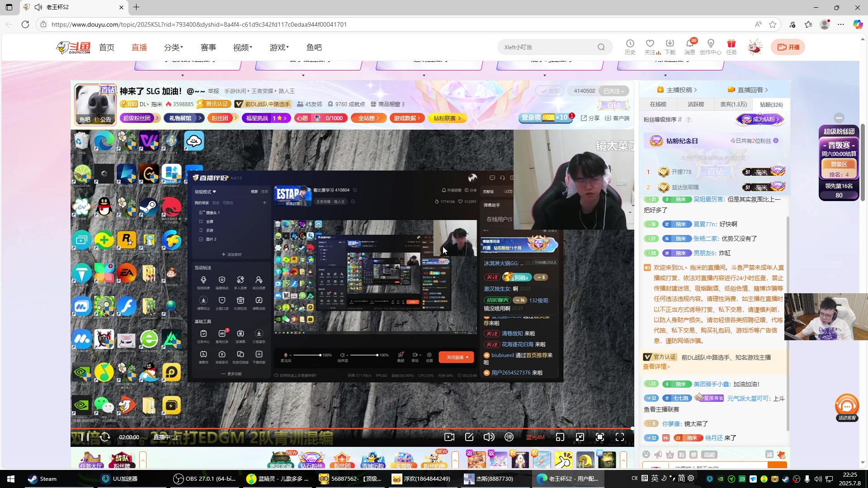Toggle the 粉 fan danmaku option
The height and width of the screenshot is (488, 868).
click(682, 454)
